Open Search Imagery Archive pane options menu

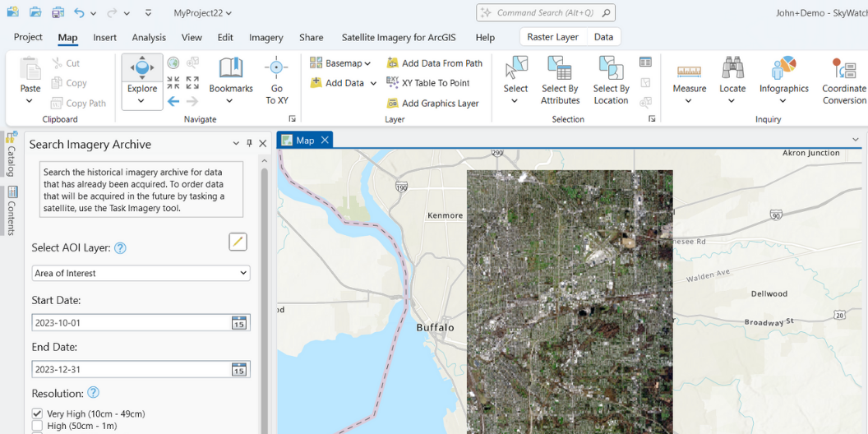[237, 144]
